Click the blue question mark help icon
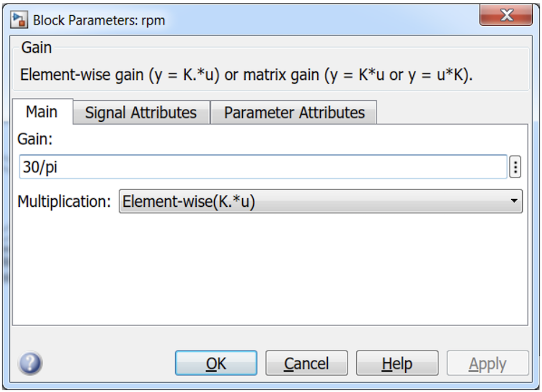Image resolution: width=542 pixels, height=392 pixels. tap(30, 363)
